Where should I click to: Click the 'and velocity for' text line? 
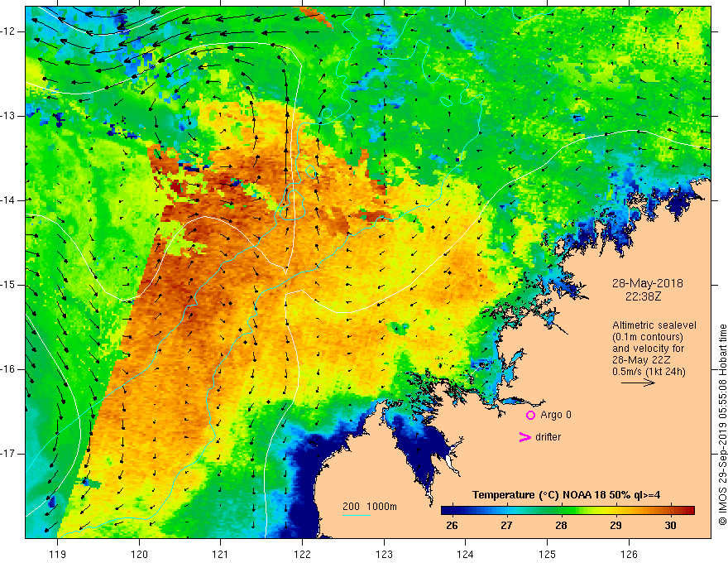tap(648, 349)
